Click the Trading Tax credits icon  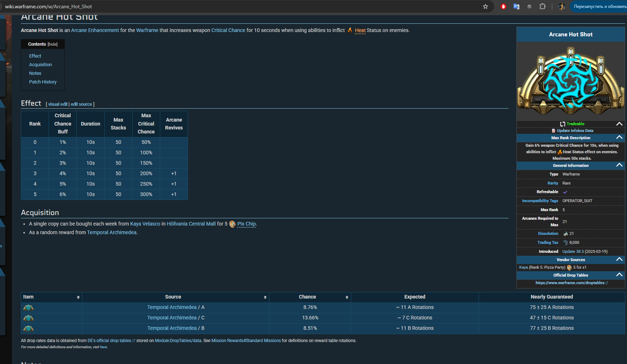coord(565,243)
